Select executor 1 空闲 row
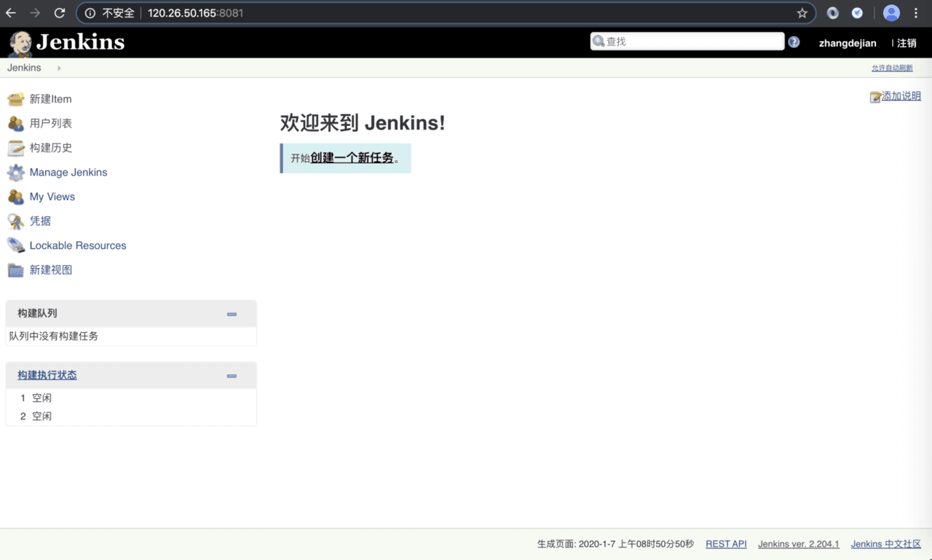The image size is (932, 560). [x=131, y=398]
